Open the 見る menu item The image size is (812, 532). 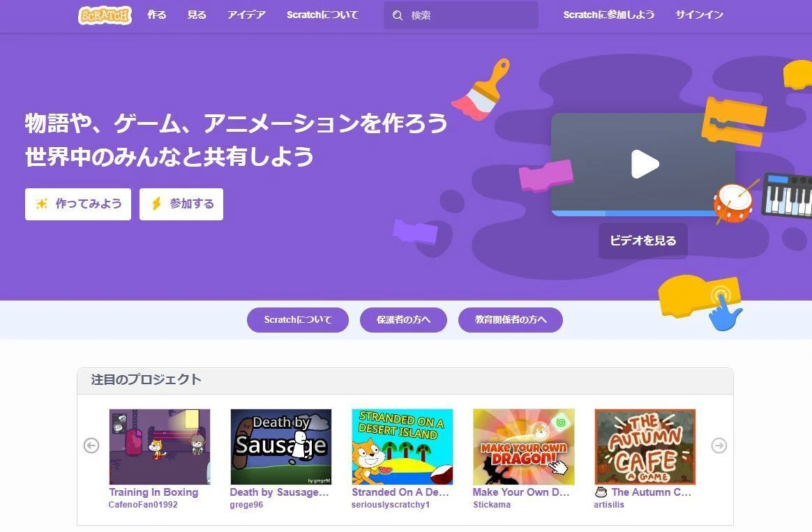pos(197,15)
